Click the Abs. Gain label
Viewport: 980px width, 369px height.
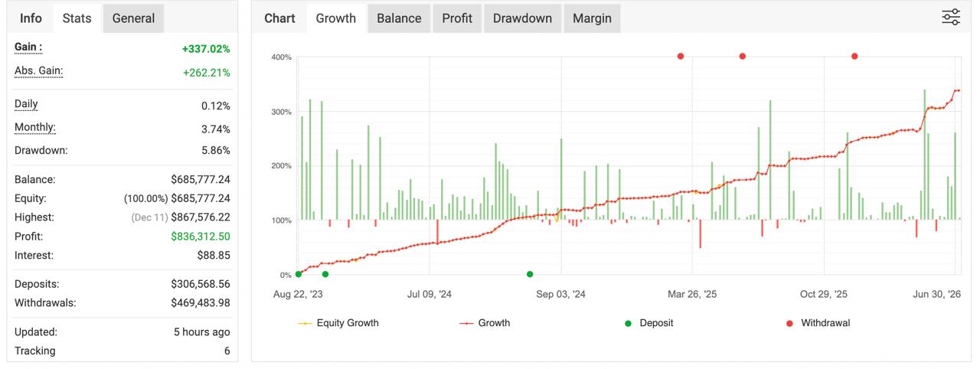pos(38,71)
